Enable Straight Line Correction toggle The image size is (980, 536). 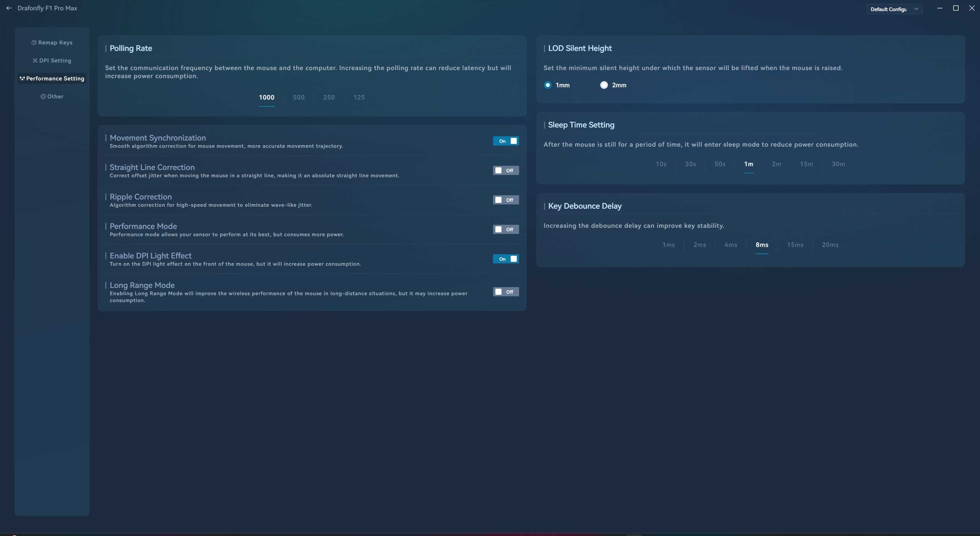pyautogui.click(x=506, y=170)
